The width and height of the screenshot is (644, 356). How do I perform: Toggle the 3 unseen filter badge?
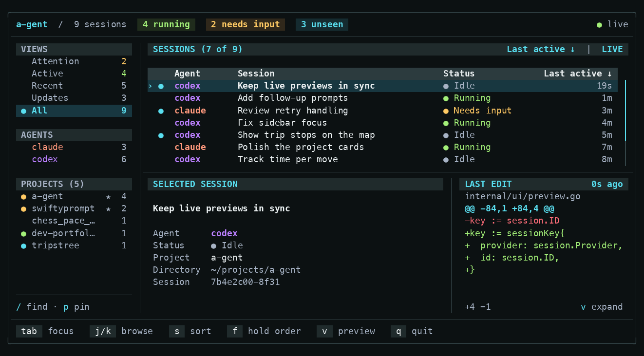(322, 24)
